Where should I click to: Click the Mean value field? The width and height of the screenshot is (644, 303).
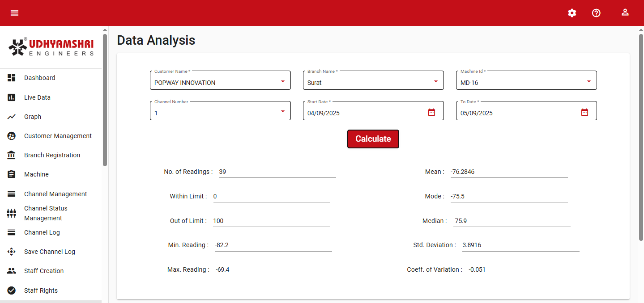508,172
